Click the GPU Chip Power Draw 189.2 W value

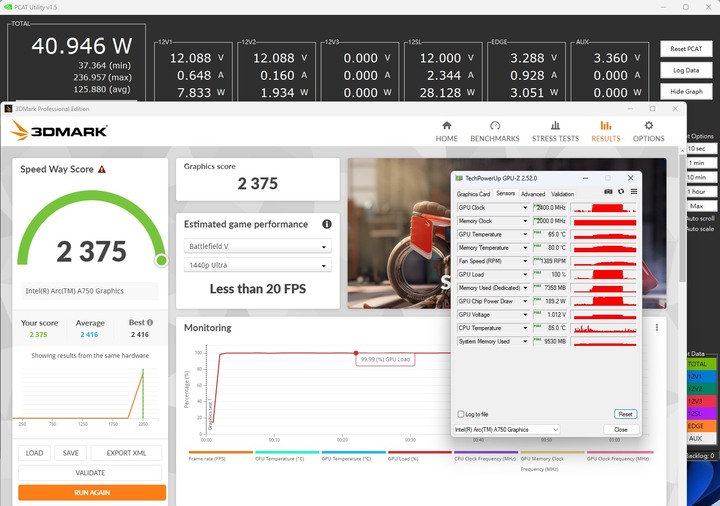[550, 301]
